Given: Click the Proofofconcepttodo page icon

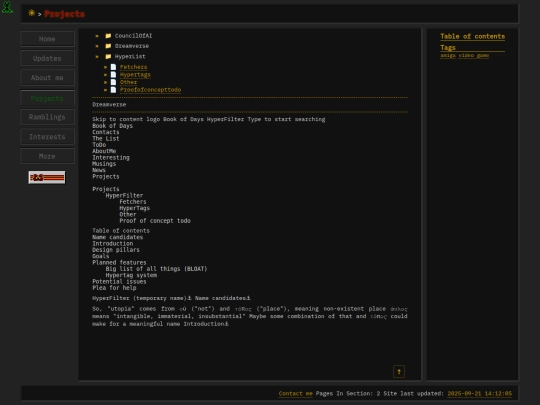Looking at the screenshot, I should [x=113, y=90].
